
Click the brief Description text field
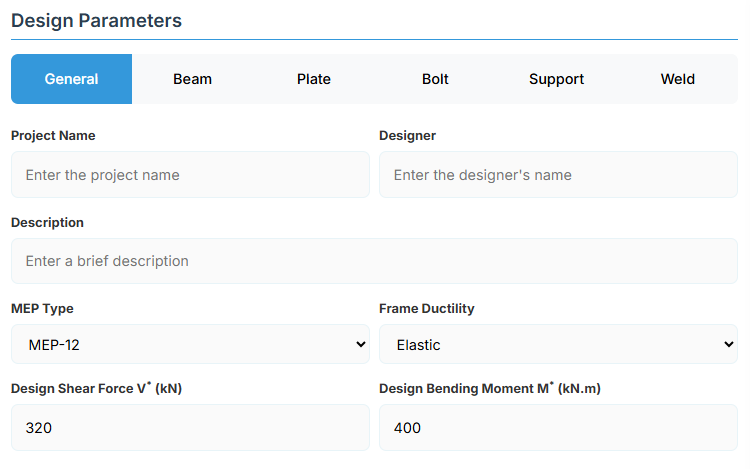click(374, 261)
